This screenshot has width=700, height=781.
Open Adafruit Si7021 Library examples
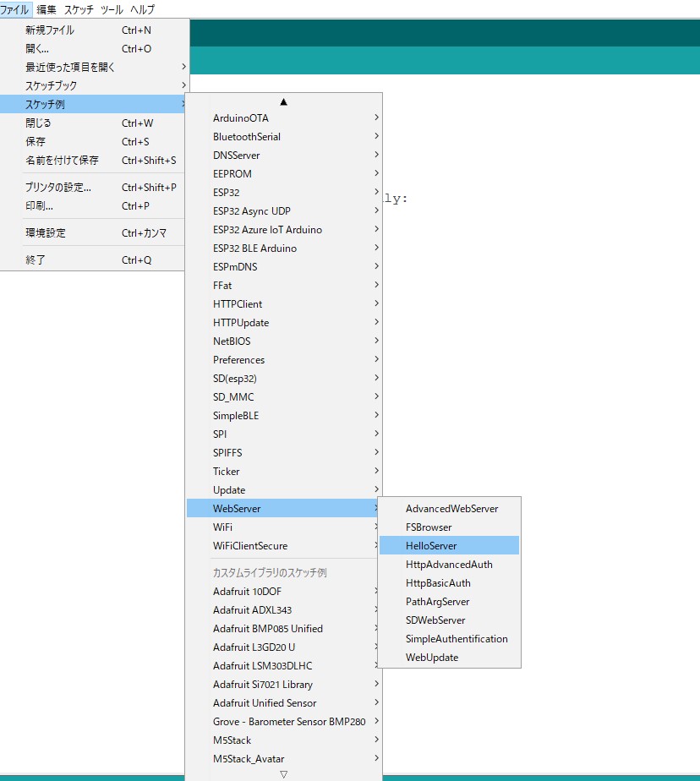[x=283, y=685]
